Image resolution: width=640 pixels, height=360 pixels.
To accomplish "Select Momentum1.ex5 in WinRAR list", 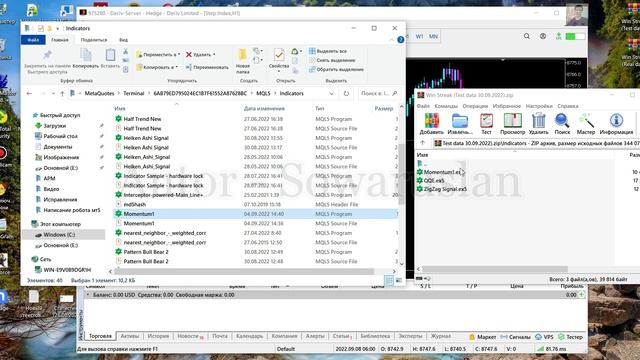I will click(x=442, y=172).
